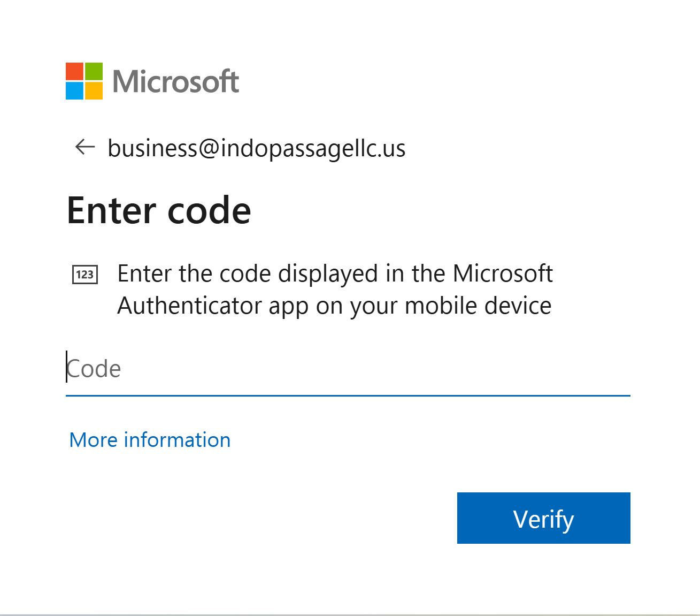This screenshot has width=700, height=616.
Task: Focus the Code input field
Action: [x=348, y=369]
